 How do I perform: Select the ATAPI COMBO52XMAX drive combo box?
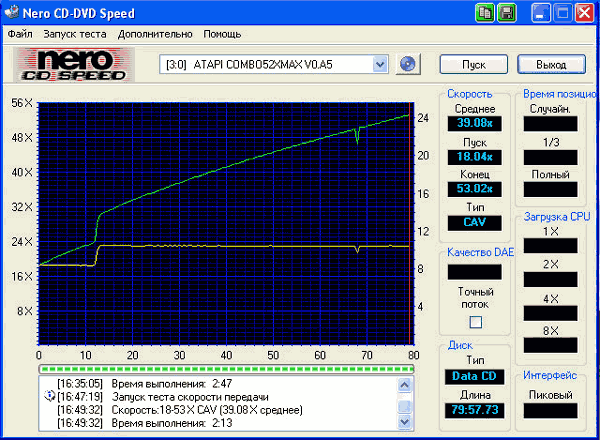(274, 64)
